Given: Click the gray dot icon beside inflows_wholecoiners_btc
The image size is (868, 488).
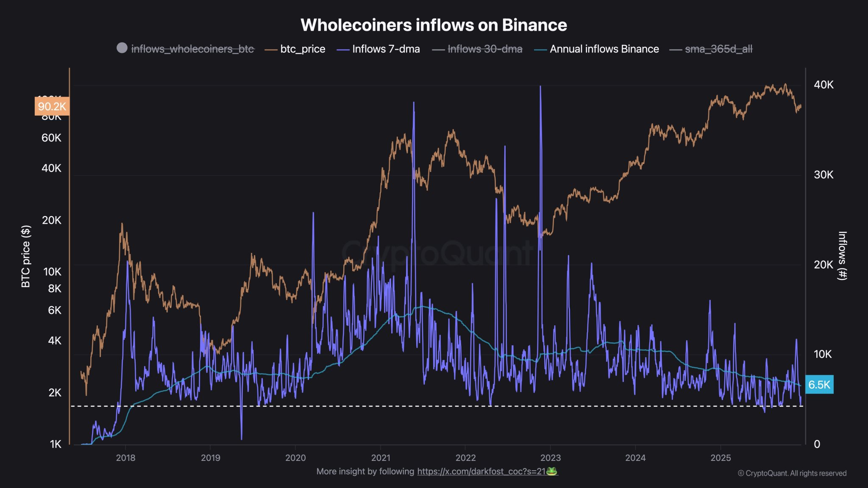Looking at the screenshot, I should click(123, 49).
